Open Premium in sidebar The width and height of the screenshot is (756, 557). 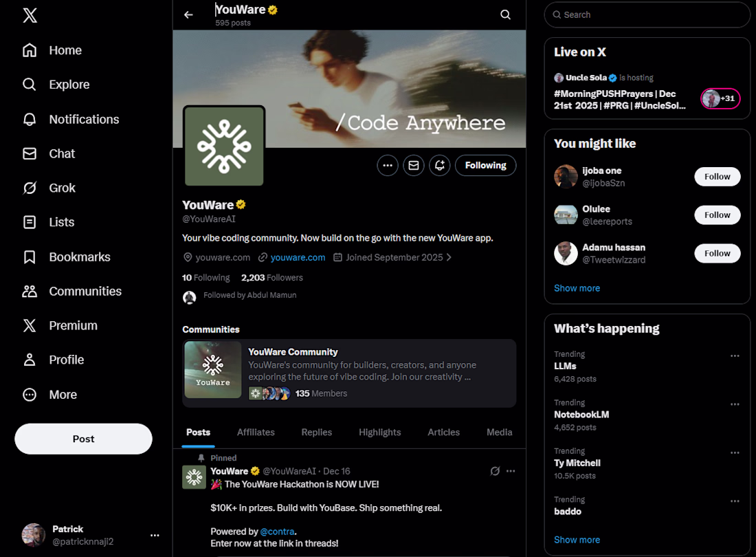(x=60, y=325)
